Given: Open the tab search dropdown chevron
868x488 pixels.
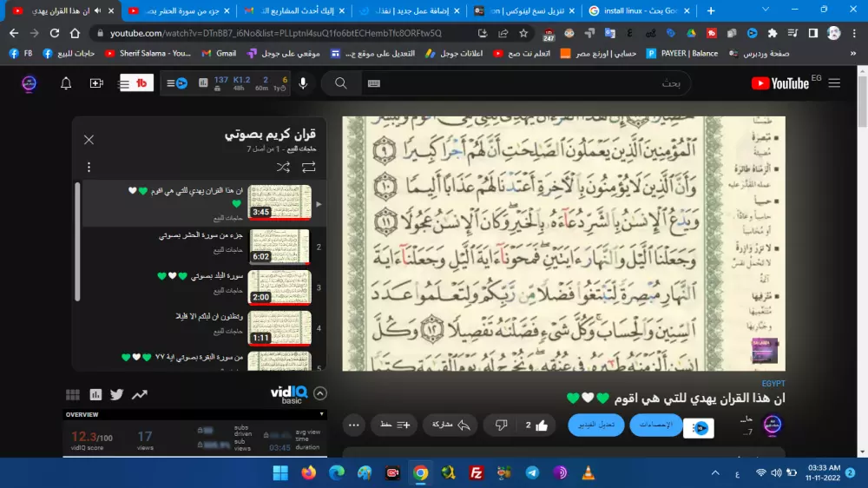Looking at the screenshot, I should pos(766,10).
